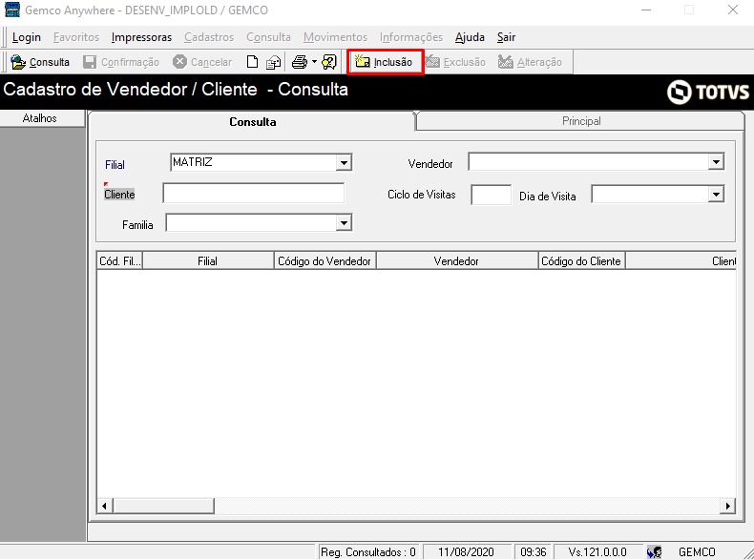Click the Sair menu item
Viewport: 754px width, 560px height.
[506, 37]
